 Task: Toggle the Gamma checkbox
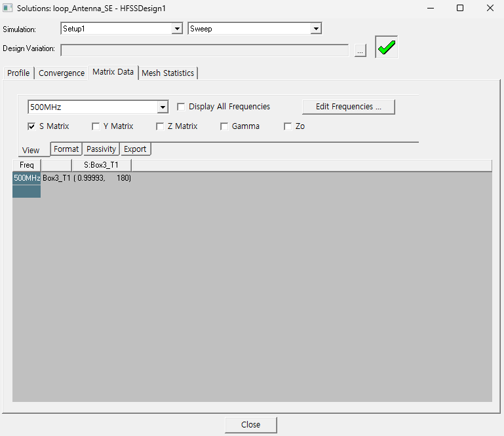point(225,126)
